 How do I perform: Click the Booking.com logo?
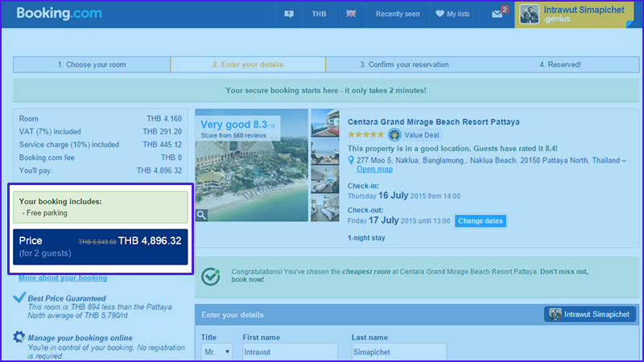tap(55, 14)
